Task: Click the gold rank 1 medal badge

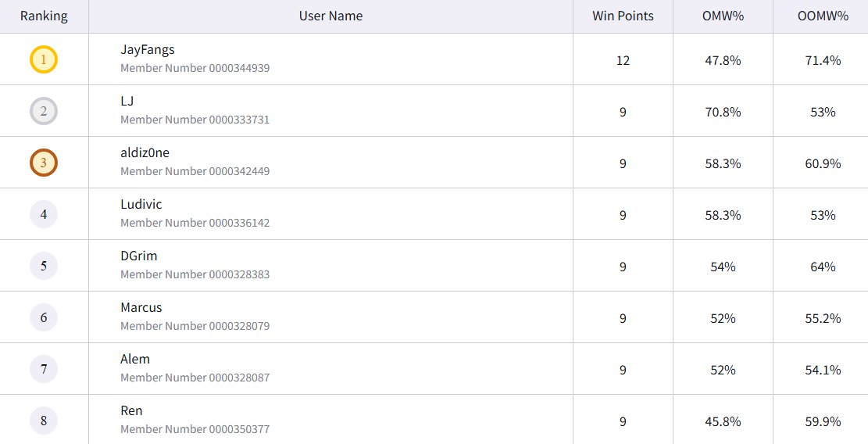Action: 44,59
